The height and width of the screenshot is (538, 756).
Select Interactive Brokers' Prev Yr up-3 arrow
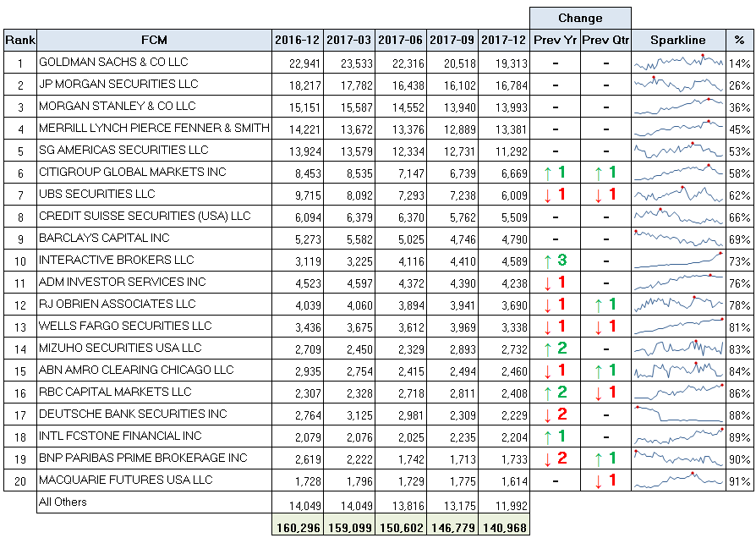[555, 261]
